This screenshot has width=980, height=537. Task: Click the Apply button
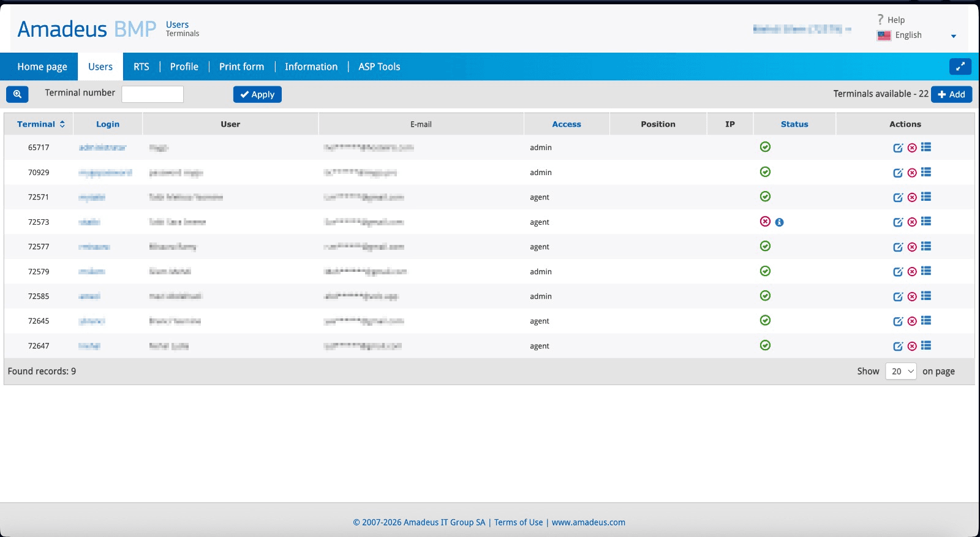(257, 94)
